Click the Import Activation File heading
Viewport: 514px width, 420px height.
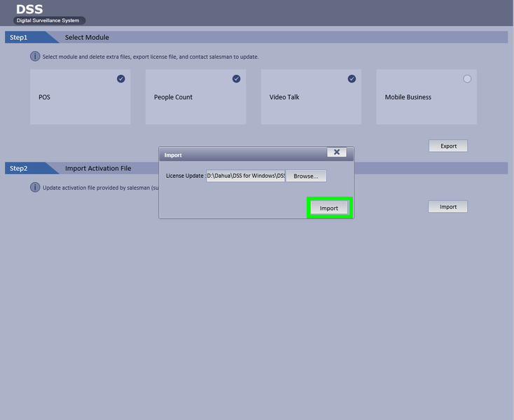(x=98, y=169)
